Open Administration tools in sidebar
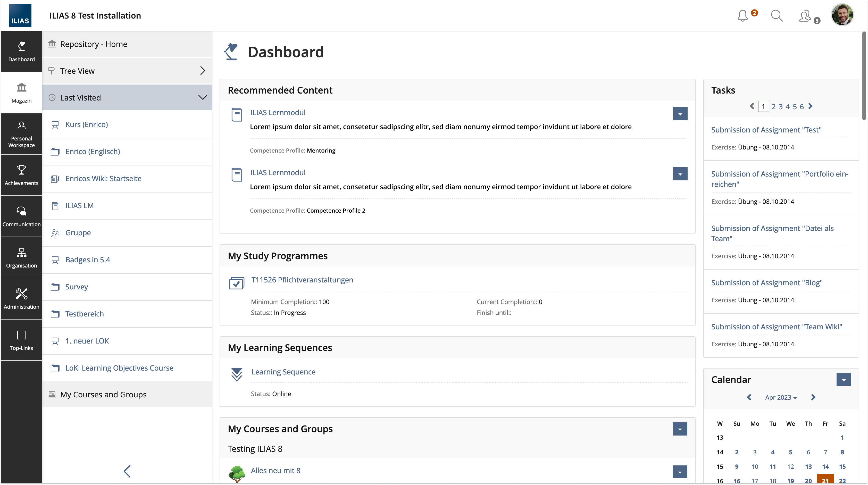Viewport: 868px width, 485px height. [21, 299]
